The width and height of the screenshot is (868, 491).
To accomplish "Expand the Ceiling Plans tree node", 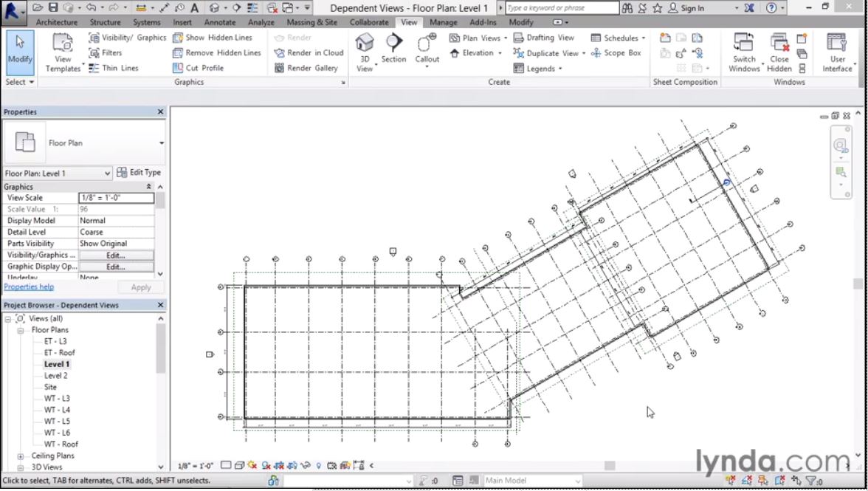I will pos(20,456).
